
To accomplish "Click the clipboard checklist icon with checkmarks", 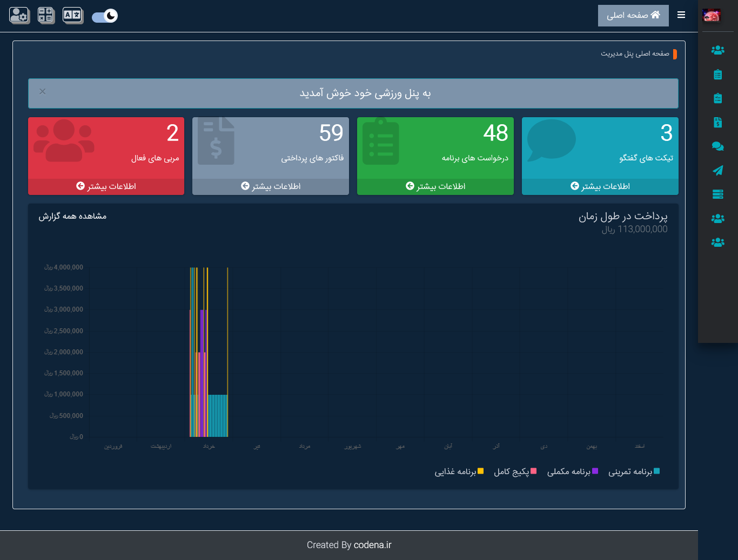I will point(717,98).
